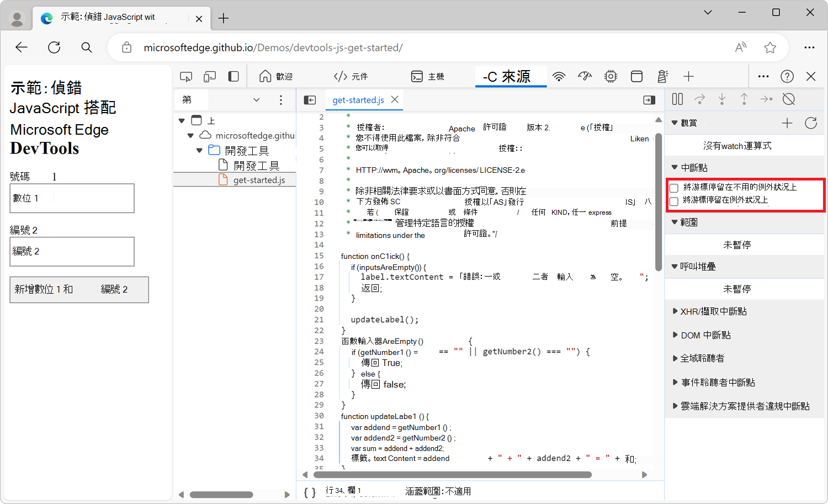
Task: Open the Application tool icon
Action: click(x=636, y=76)
